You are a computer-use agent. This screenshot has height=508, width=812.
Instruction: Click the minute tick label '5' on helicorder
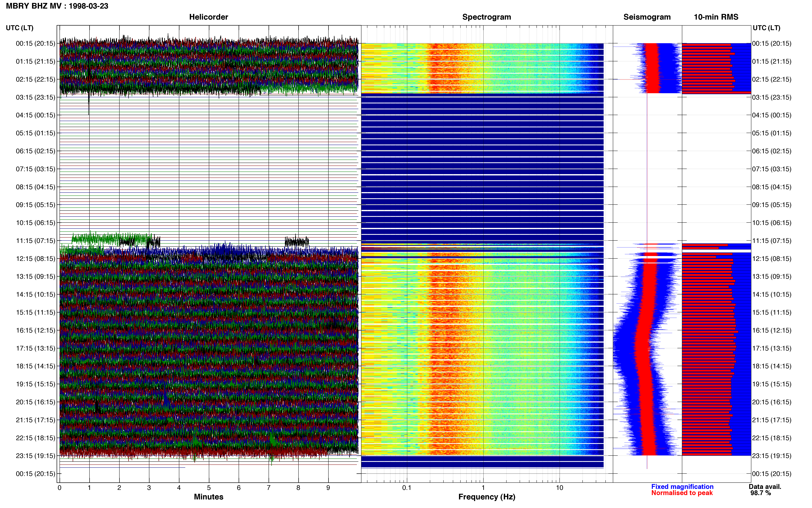pyautogui.click(x=209, y=488)
